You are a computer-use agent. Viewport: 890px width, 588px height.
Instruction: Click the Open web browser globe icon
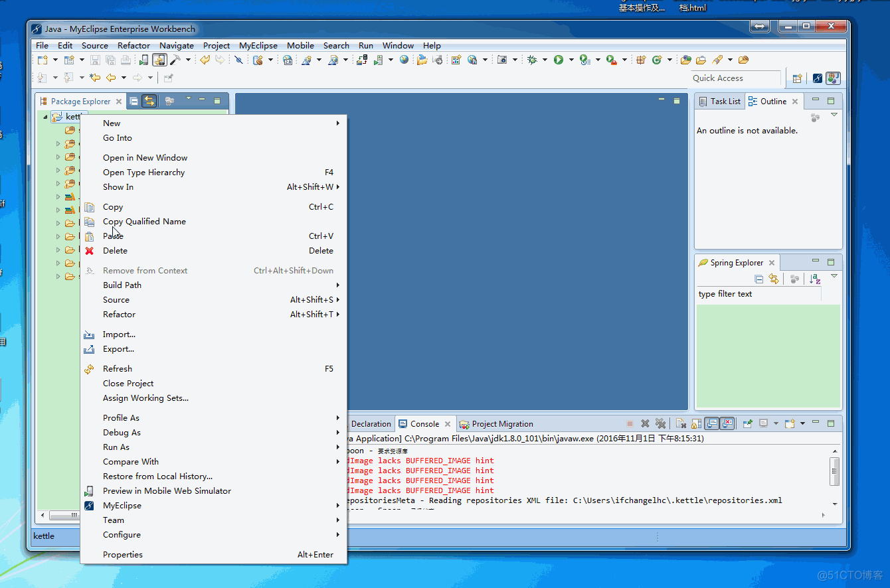[x=404, y=60]
